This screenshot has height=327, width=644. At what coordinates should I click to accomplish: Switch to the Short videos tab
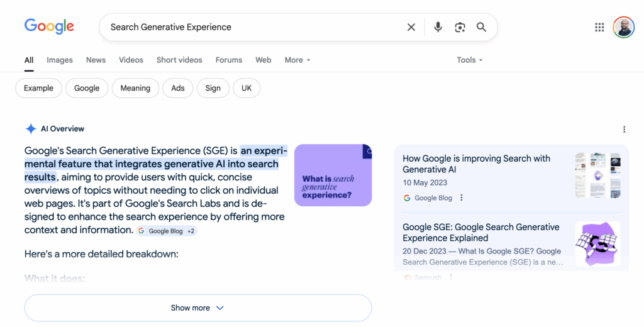coord(179,60)
